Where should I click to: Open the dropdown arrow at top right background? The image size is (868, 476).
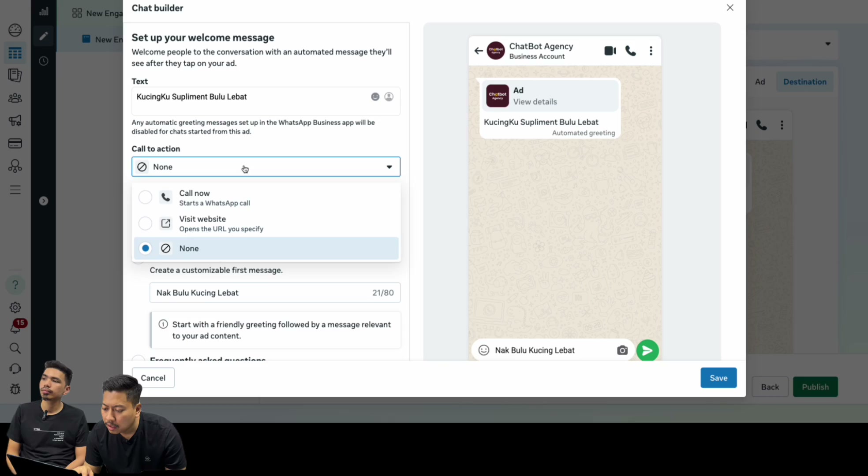pyautogui.click(x=828, y=44)
